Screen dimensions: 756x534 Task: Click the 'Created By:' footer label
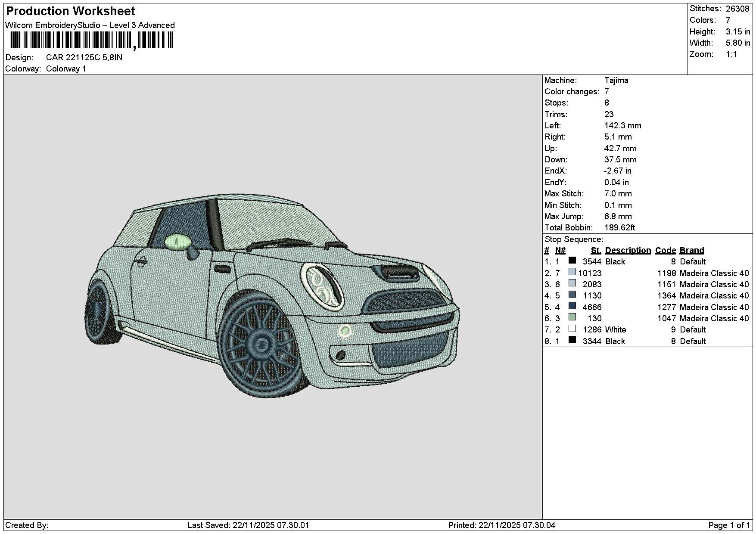pyautogui.click(x=27, y=525)
